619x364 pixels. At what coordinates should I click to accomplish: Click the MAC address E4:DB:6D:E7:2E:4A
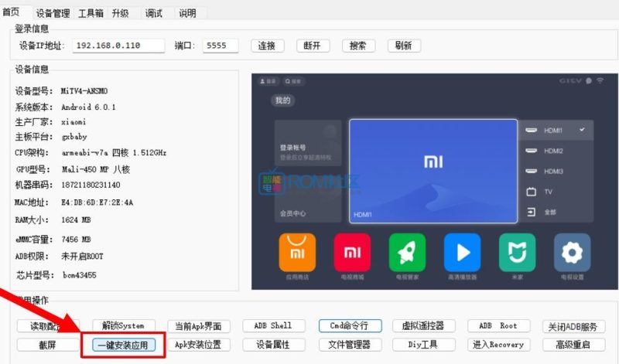[x=97, y=202]
